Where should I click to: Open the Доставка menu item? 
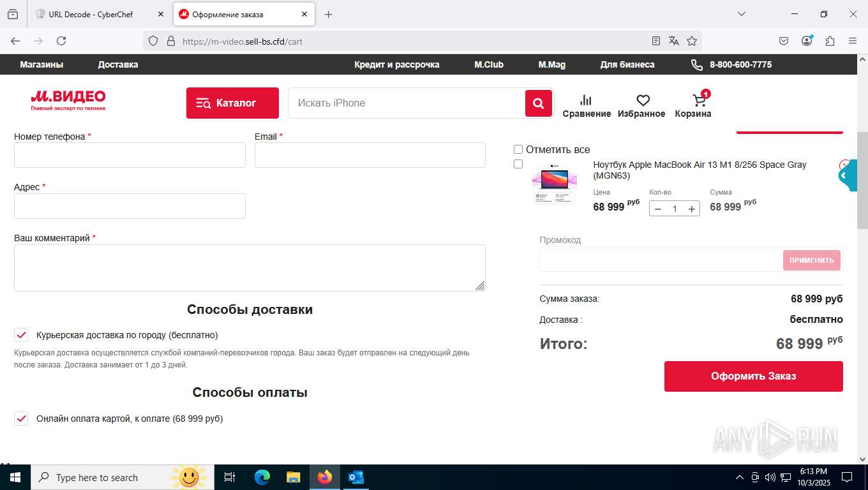[118, 64]
